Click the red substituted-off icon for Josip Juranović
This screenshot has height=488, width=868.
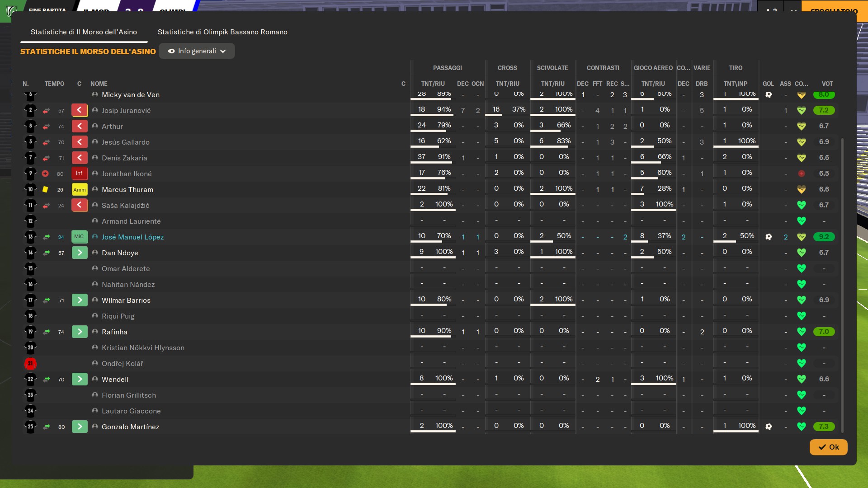tap(80, 110)
